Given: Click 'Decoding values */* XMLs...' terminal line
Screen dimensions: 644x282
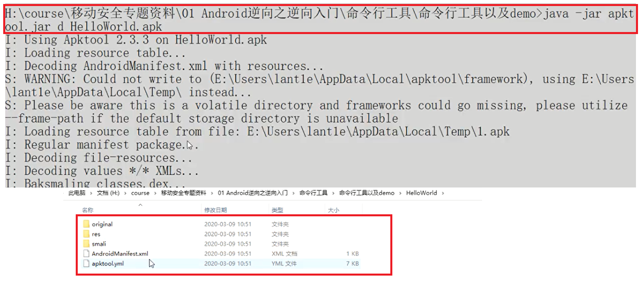Looking at the screenshot, I should 101,171.
